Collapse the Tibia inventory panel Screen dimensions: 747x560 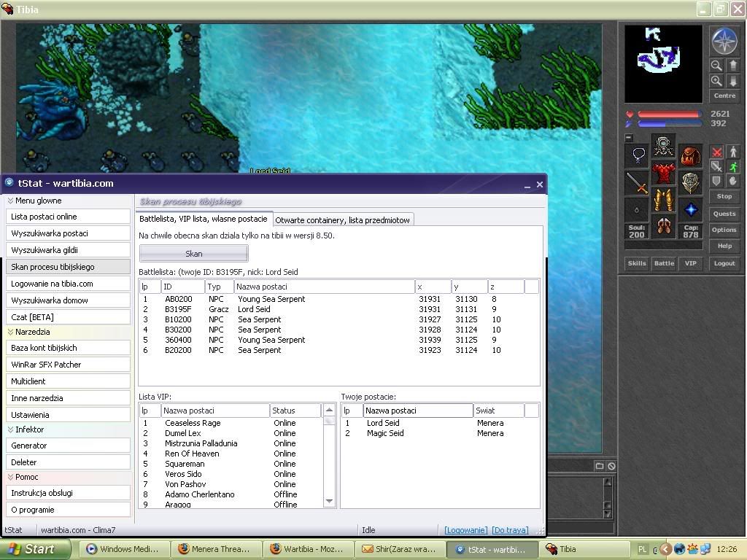(x=629, y=138)
